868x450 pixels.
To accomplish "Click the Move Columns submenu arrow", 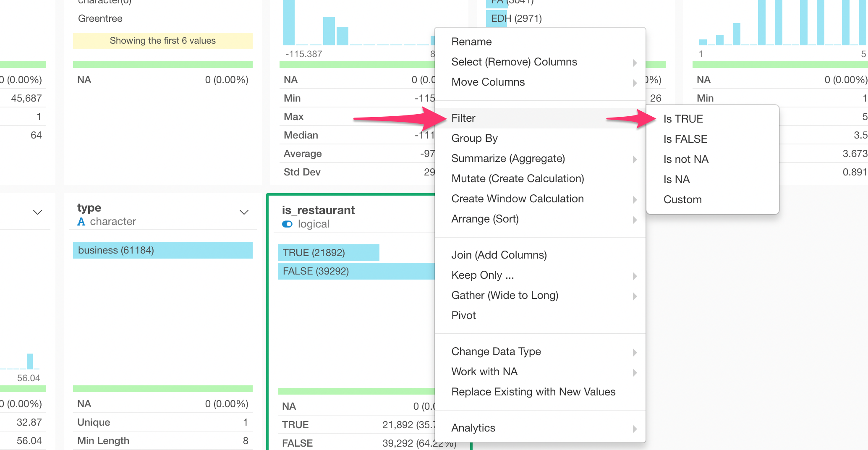I will point(634,83).
